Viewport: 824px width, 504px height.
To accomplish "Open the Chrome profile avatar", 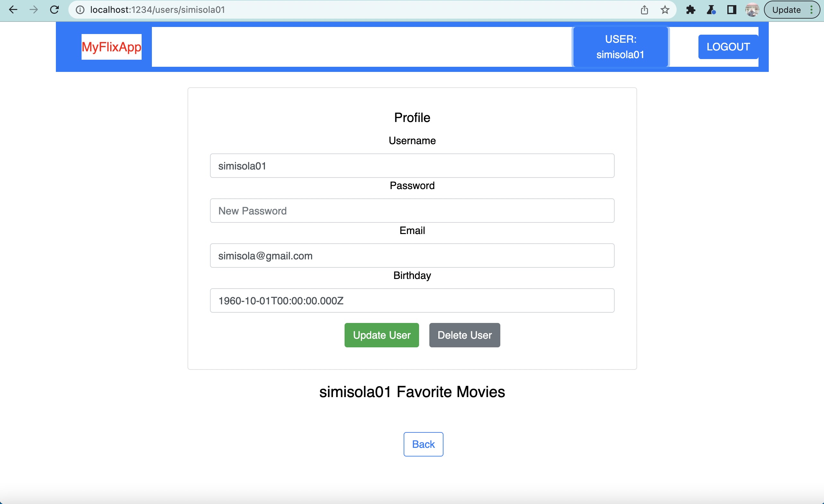I will pos(752,10).
